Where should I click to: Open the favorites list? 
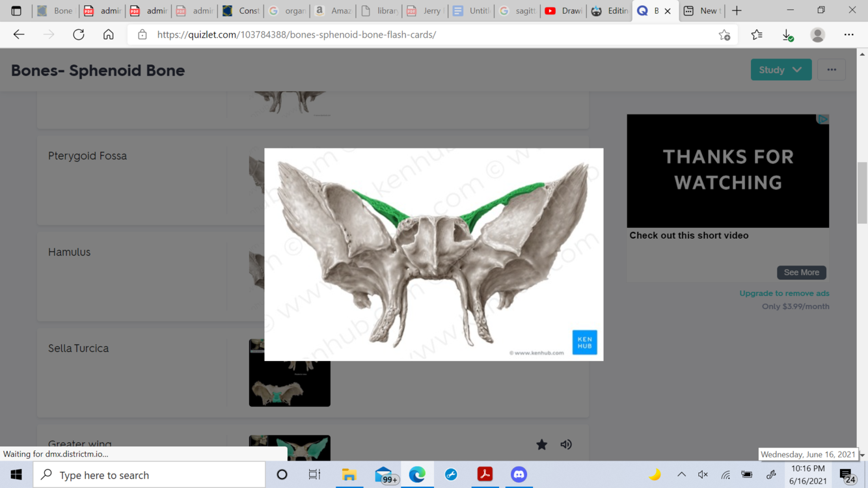[757, 34]
